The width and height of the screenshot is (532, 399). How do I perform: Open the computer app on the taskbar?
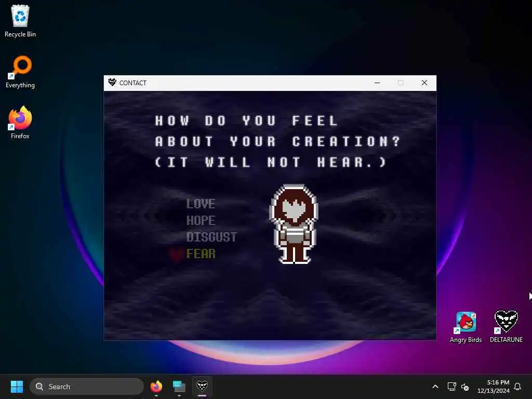pyautogui.click(x=179, y=387)
